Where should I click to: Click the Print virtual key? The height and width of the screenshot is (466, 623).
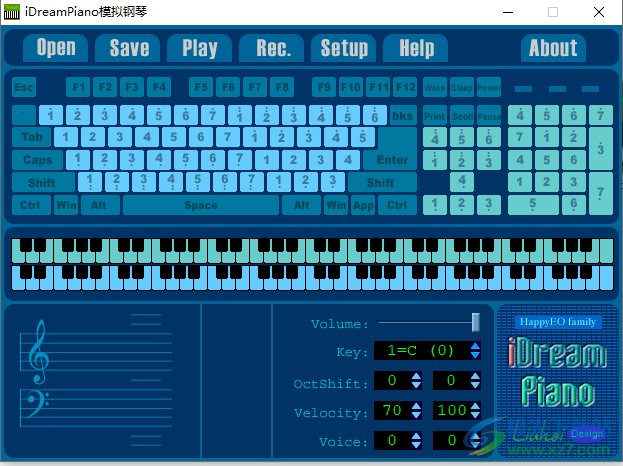coord(435,116)
